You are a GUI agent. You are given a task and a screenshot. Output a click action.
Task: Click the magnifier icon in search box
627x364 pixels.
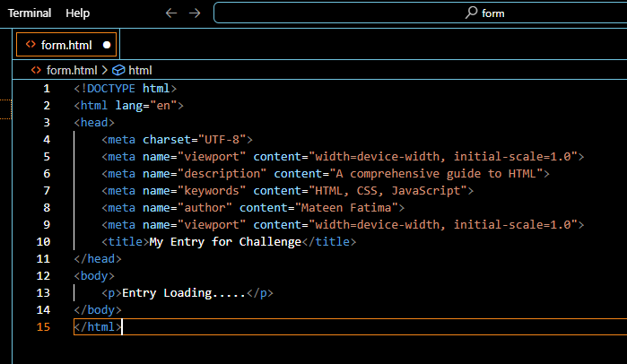472,13
